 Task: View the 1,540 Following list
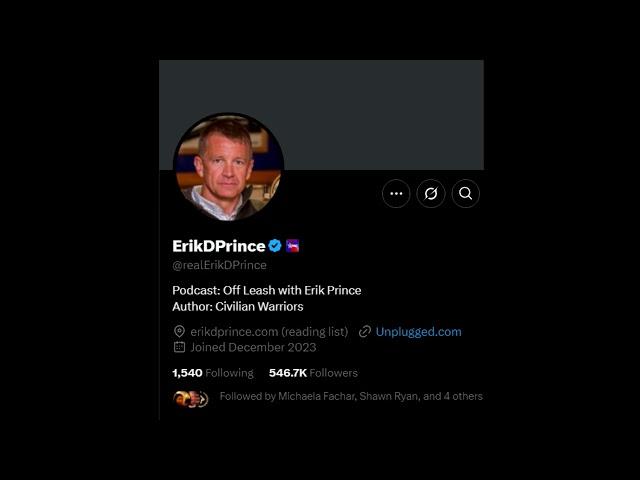[213, 373]
